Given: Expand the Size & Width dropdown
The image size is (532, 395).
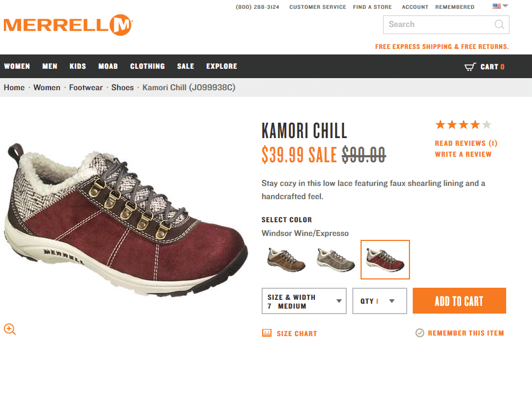Looking at the screenshot, I should [304, 301].
